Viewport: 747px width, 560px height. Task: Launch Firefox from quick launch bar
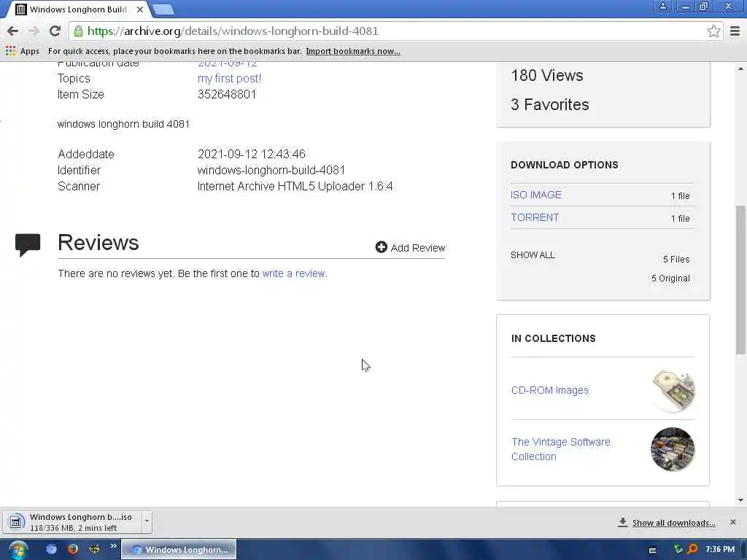73,549
